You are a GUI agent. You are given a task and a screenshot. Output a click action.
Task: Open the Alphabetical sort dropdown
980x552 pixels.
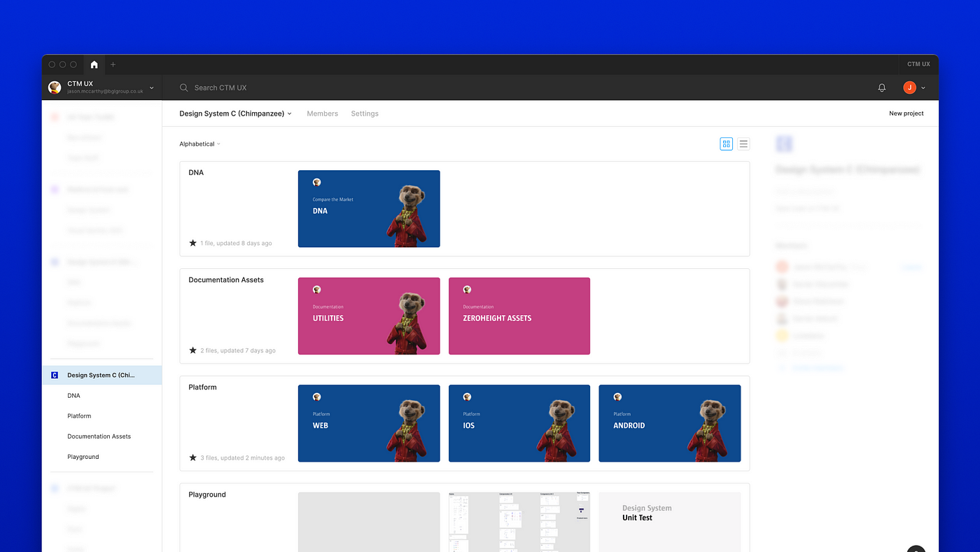[199, 144]
